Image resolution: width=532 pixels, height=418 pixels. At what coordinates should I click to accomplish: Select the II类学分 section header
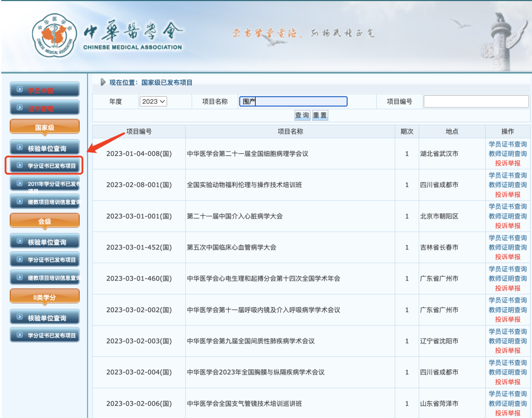point(45,297)
